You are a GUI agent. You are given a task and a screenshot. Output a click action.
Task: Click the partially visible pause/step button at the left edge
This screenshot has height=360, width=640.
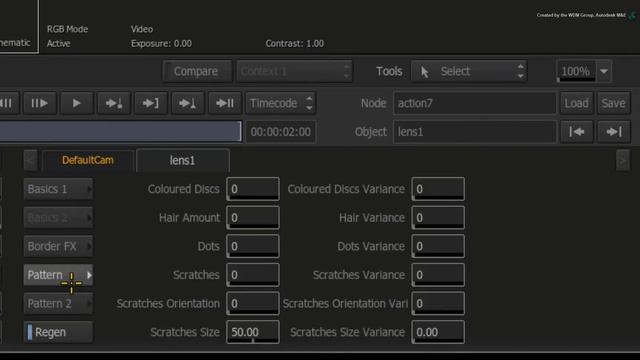pos(8,103)
